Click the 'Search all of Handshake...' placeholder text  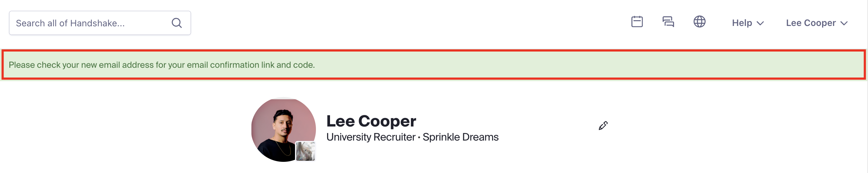coord(70,23)
